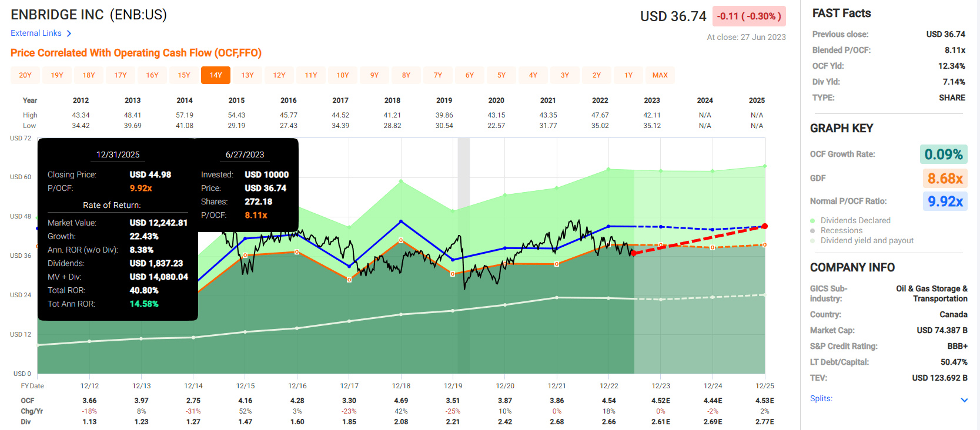This screenshot has width=980, height=430.
Task: Click the red start point of dashed line
Action: [634, 253]
